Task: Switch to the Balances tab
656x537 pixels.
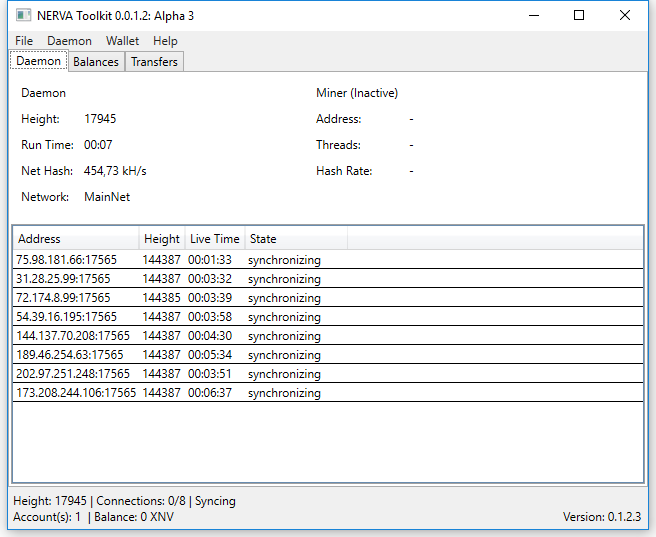Action: tap(96, 62)
